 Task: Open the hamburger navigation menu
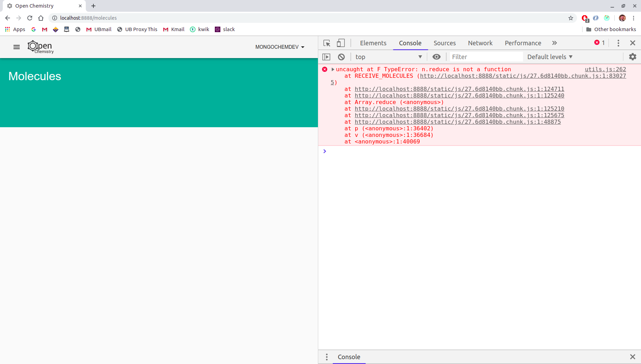point(17,47)
